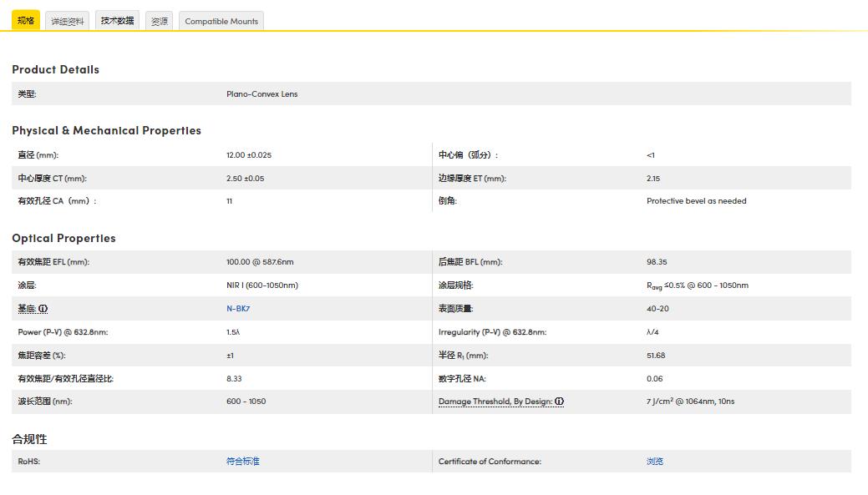Go to the 资源 tab
868x495 pixels.
pyautogui.click(x=159, y=22)
